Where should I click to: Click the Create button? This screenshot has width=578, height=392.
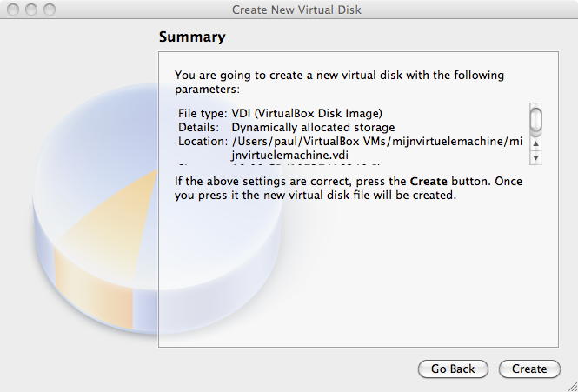pos(529,369)
